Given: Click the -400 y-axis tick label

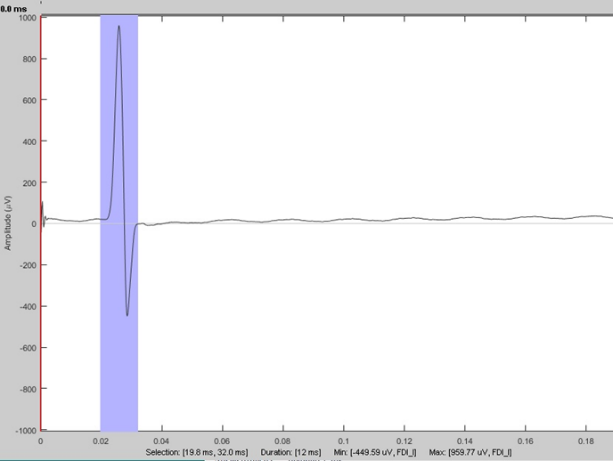Looking at the screenshot, I should [28, 307].
